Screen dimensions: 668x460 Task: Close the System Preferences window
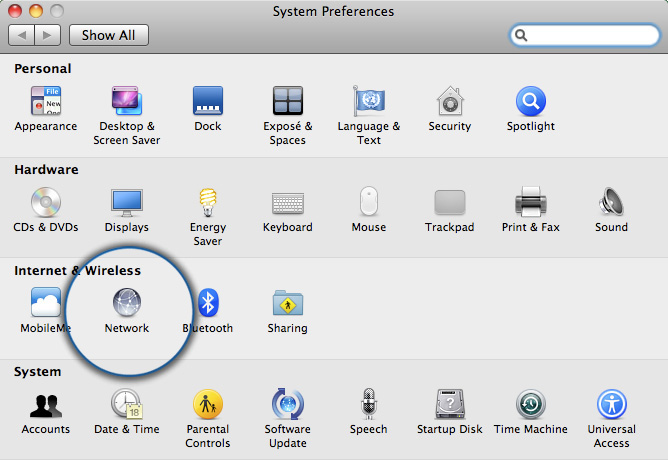[15, 11]
